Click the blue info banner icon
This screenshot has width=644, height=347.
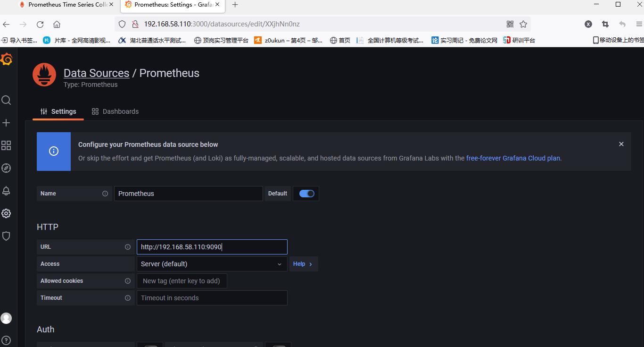pos(54,151)
